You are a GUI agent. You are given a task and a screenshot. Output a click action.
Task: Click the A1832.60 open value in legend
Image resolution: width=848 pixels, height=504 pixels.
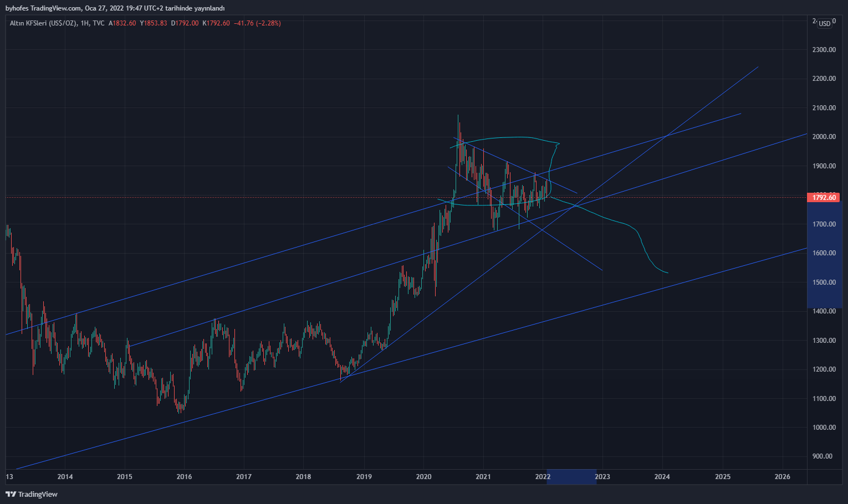tap(122, 23)
